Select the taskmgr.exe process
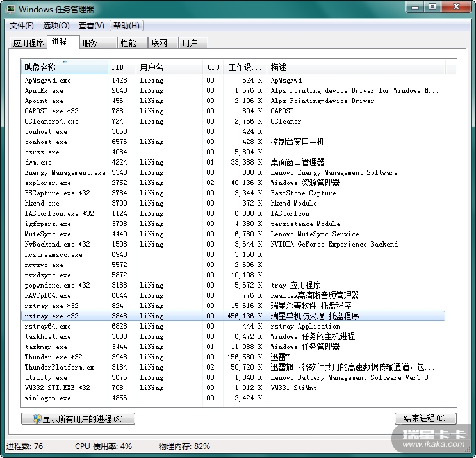 (x=233, y=347)
